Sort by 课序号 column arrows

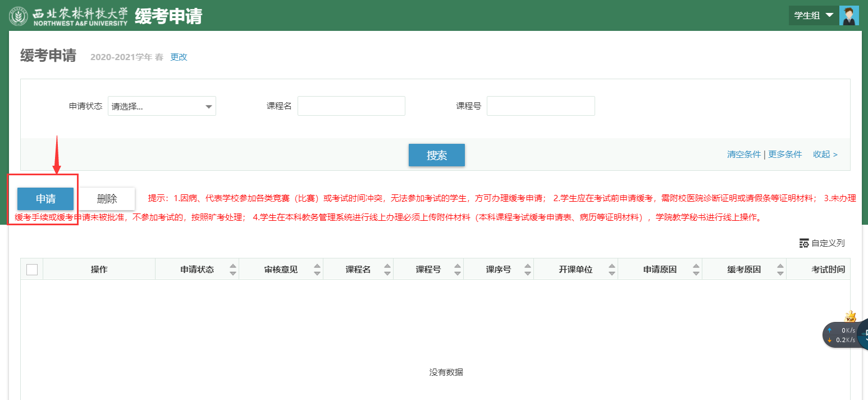pyautogui.click(x=528, y=270)
